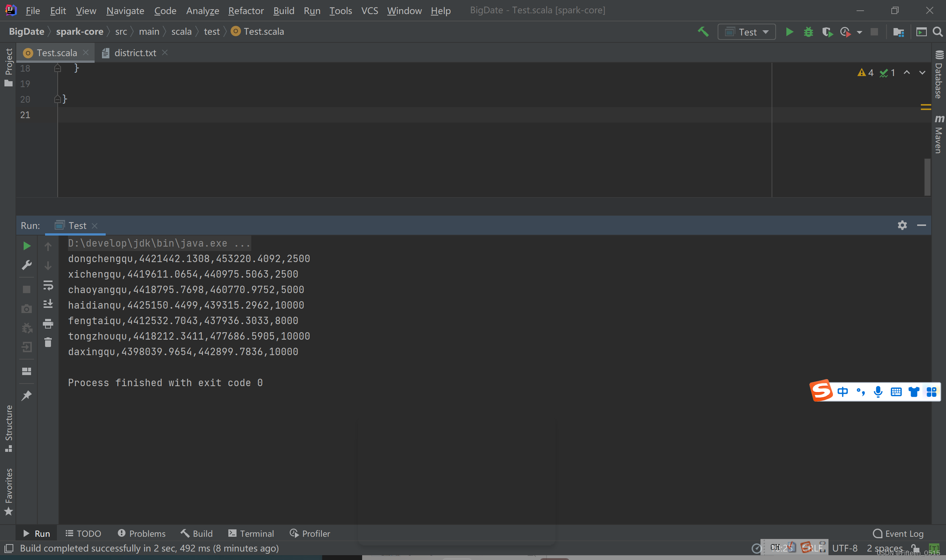Click the Print output printer icon
This screenshot has height=560, width=946.
tap(48, 323)
